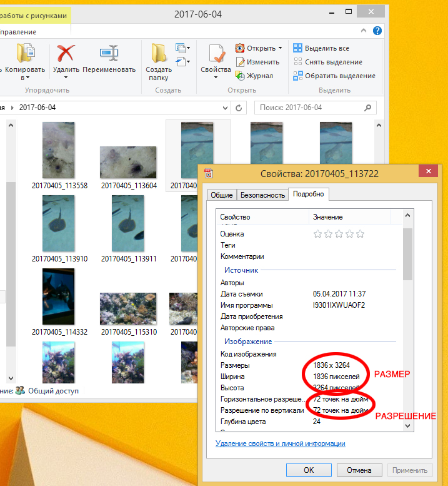448x486 pixels.
Task: Click the Удаление свойств и личной информации link
Action: [x=280, y=443]
